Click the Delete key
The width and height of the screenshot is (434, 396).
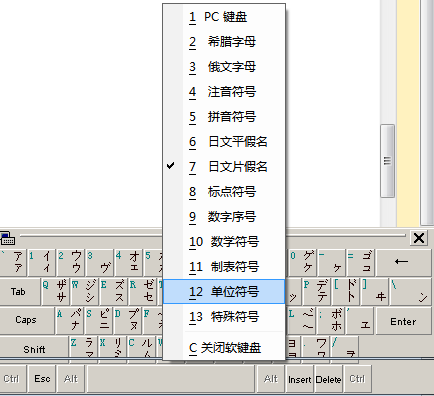tap(328, 379)
